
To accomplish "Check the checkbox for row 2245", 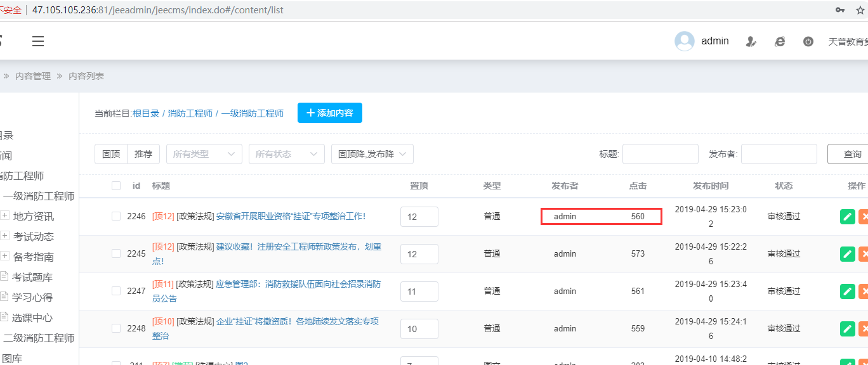I will point(116,253).
